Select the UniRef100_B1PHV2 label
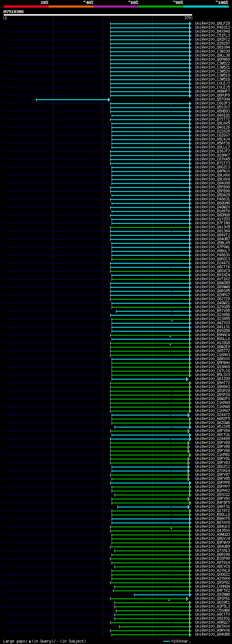The height and width of the screenshot is (644, 232). pyautogui.click(x=212, y=490)
